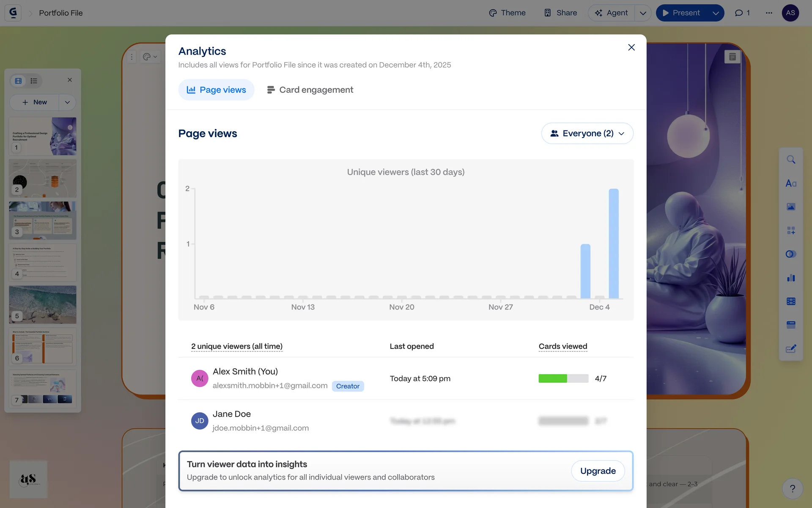The image size is (812, 508).
Task: Click the Upgrade button
Action: tap(598, 471)
